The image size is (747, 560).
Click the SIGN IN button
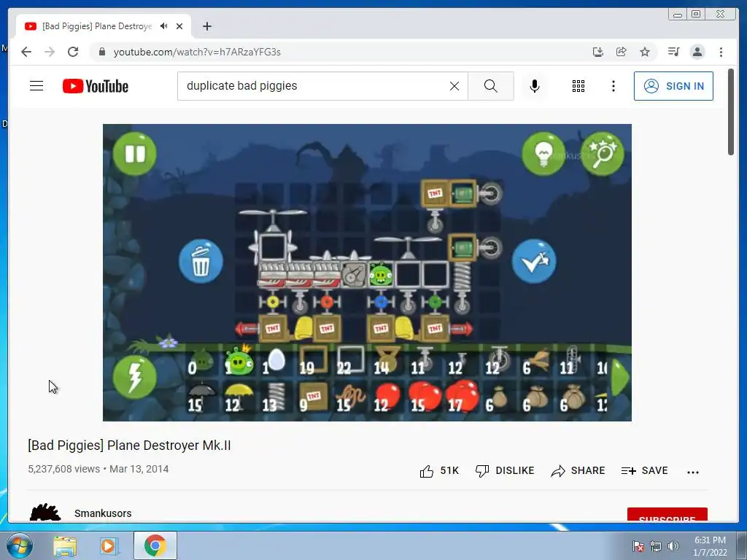[673, 86]
